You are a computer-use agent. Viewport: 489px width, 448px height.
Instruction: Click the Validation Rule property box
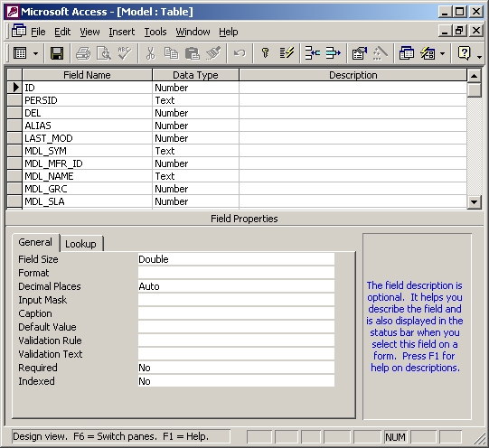(x=236, y=341)
